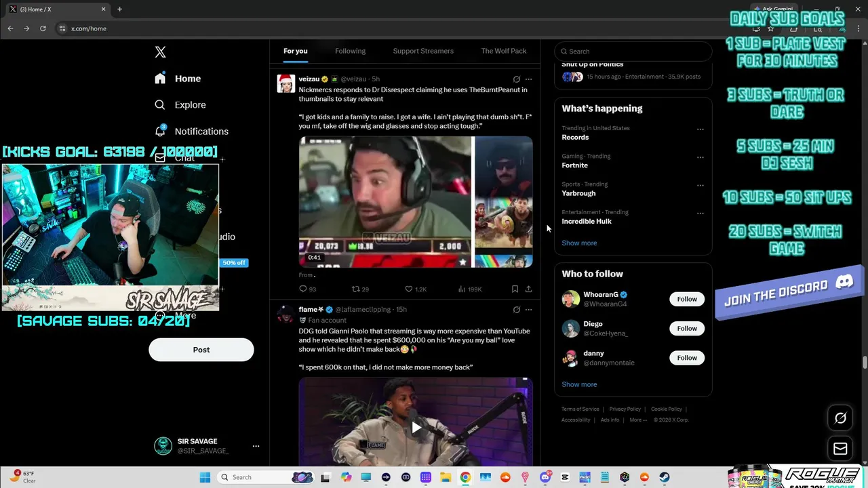Open Ads info footer link
Viewport: 868px width, 488px height.
(x=610, y=420)
